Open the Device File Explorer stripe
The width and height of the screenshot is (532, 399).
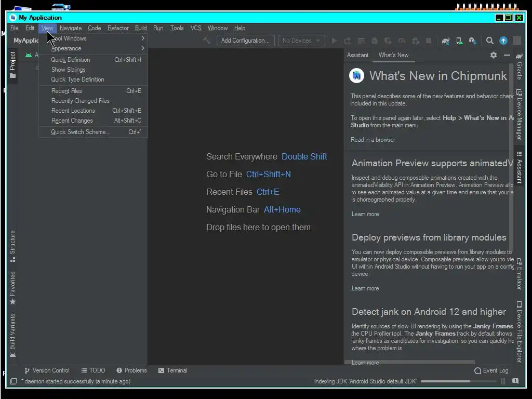click(520, 331)
